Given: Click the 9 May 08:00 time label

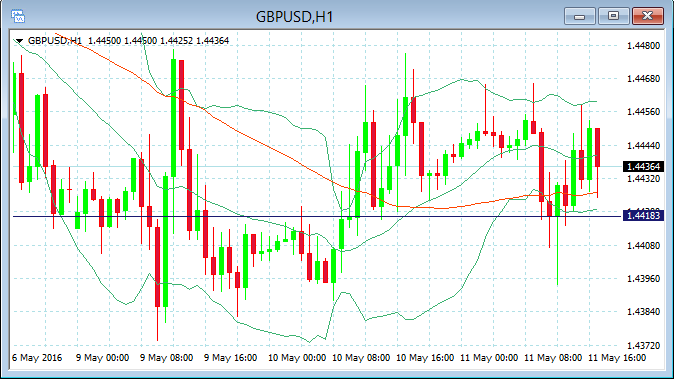Looking at the screenshot, I should pos(166,358).
